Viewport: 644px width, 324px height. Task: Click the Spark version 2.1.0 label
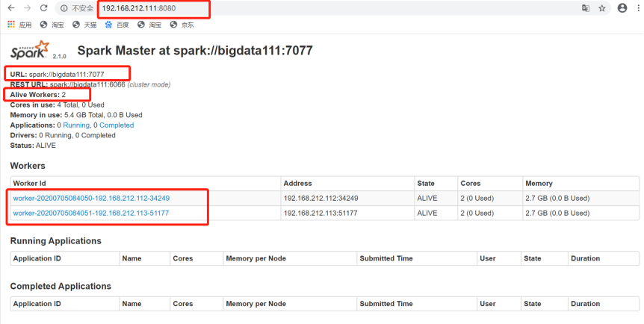point(59,56)
